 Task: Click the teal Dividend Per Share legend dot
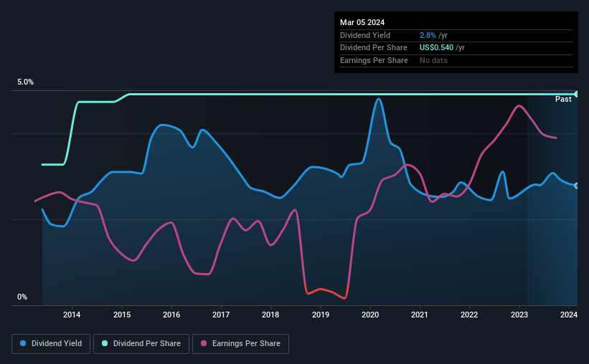[x=105, y=343]
